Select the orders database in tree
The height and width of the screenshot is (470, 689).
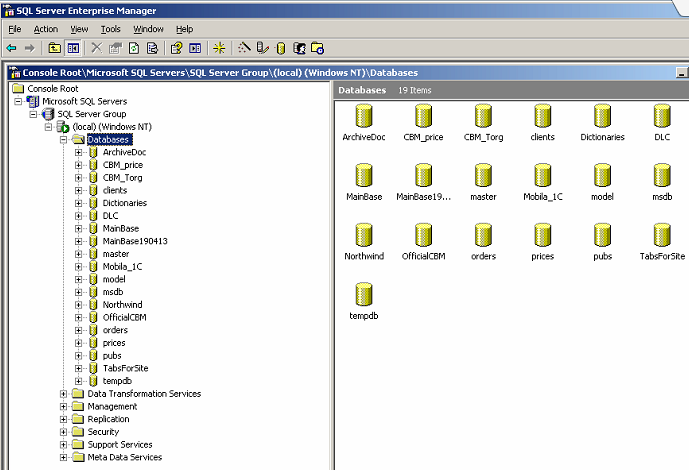(x=115, y=330)
